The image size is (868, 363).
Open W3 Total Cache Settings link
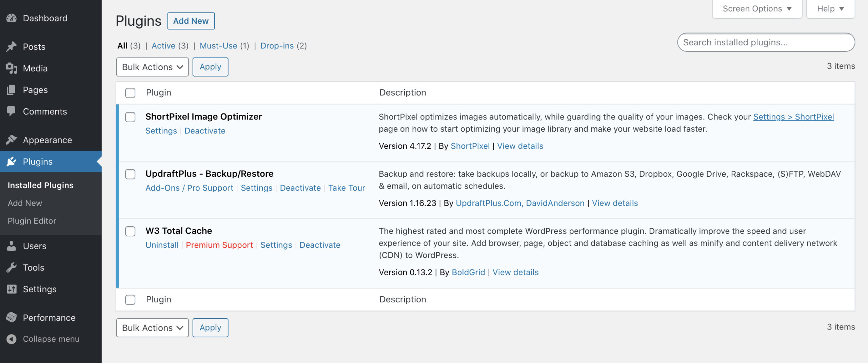[x=276, y=245]
